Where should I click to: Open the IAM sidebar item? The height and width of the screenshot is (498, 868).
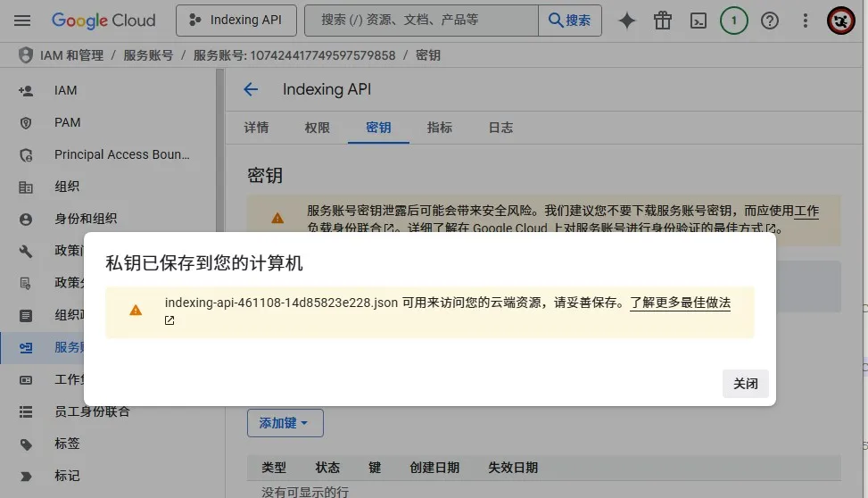coord(65,90)
